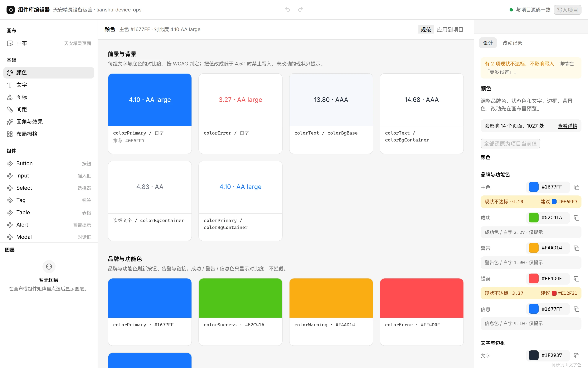Click the 写入项目 button
Image resolution: width=588 pixels, height=368 pixels.
coord(567,10)
